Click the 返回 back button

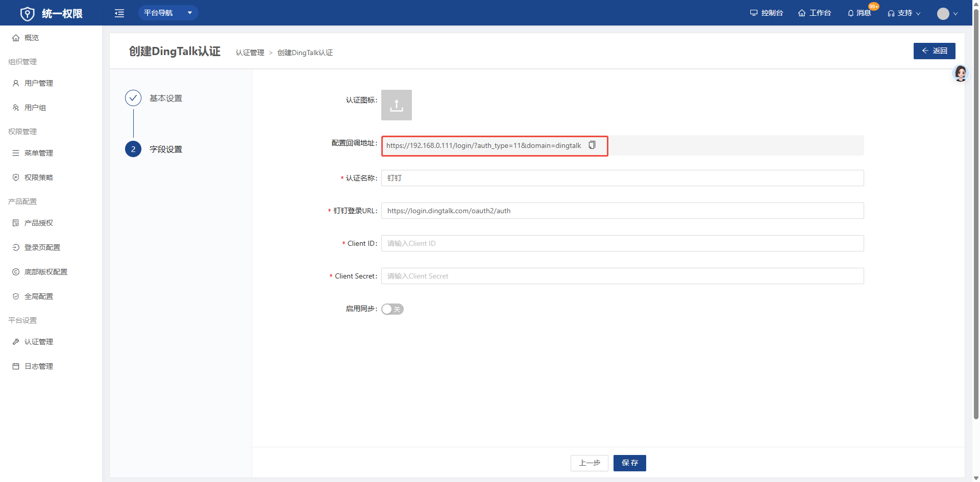pos(934,51)
